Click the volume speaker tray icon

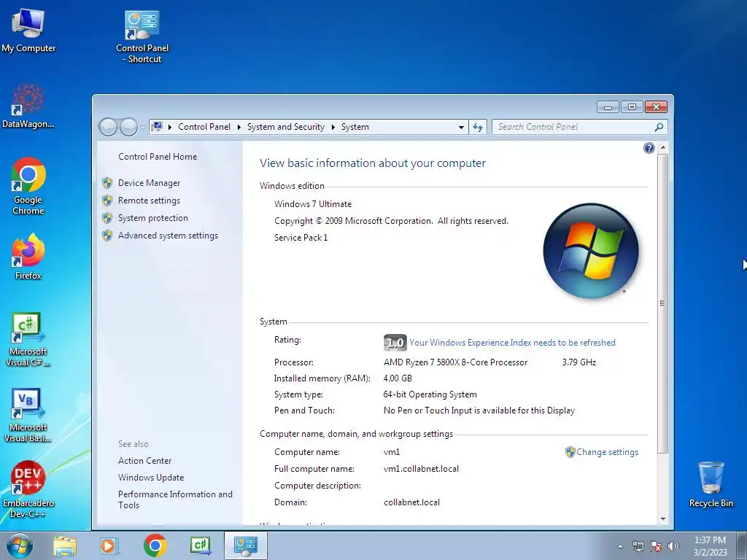click(x=673, y=546)
